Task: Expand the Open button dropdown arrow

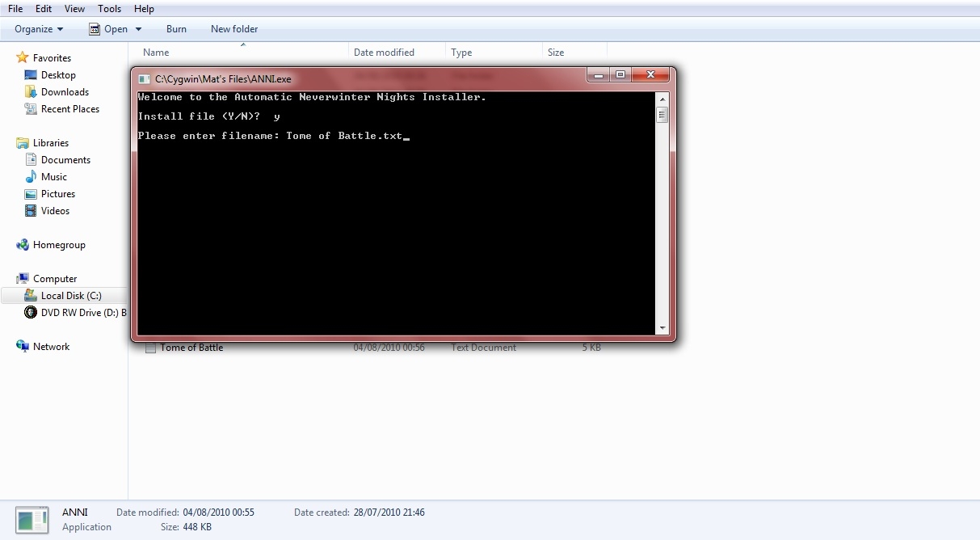Action: 138,29
